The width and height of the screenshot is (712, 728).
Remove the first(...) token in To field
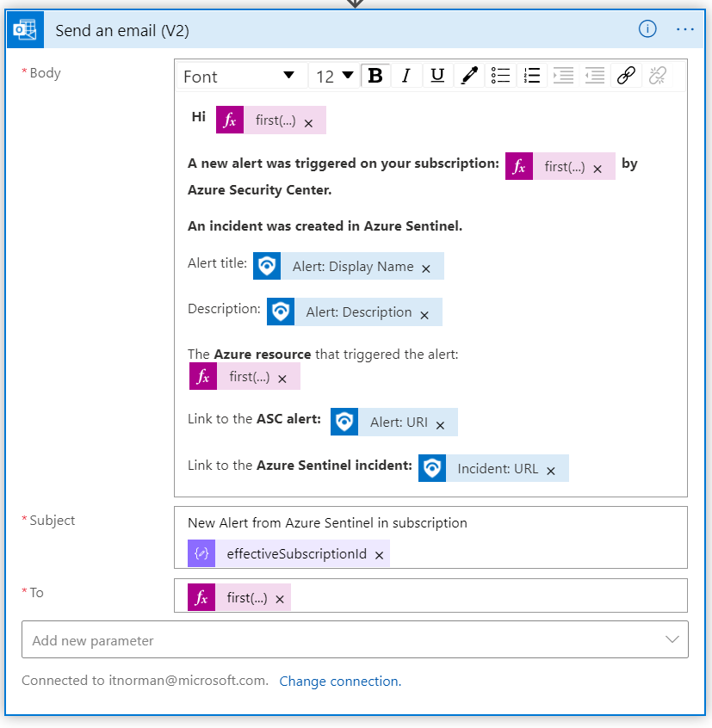pos(280,600)
